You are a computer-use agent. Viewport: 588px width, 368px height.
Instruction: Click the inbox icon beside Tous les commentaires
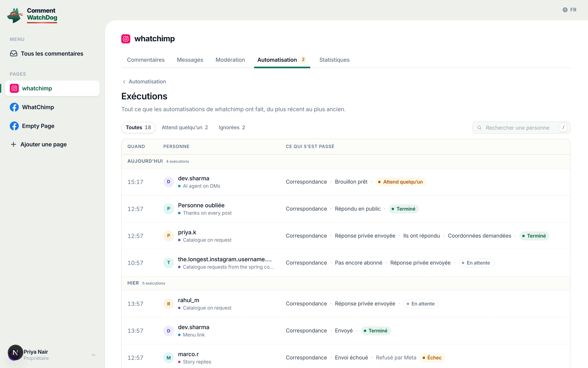(14, 54)
